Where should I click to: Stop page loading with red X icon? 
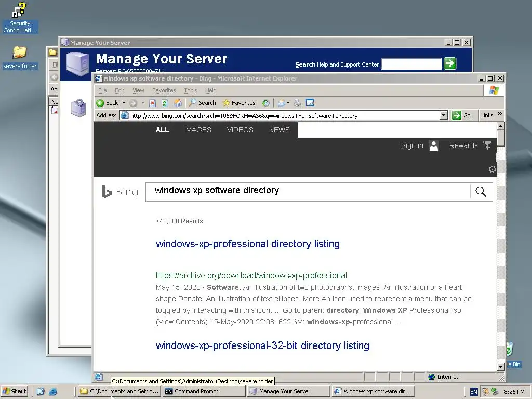(x=152, y=103)
